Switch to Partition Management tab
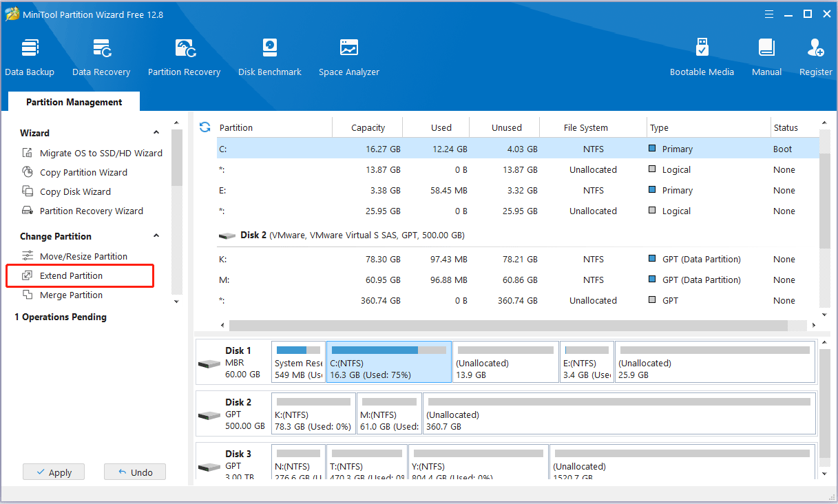 pyautogui.click(x=74, y=102)
